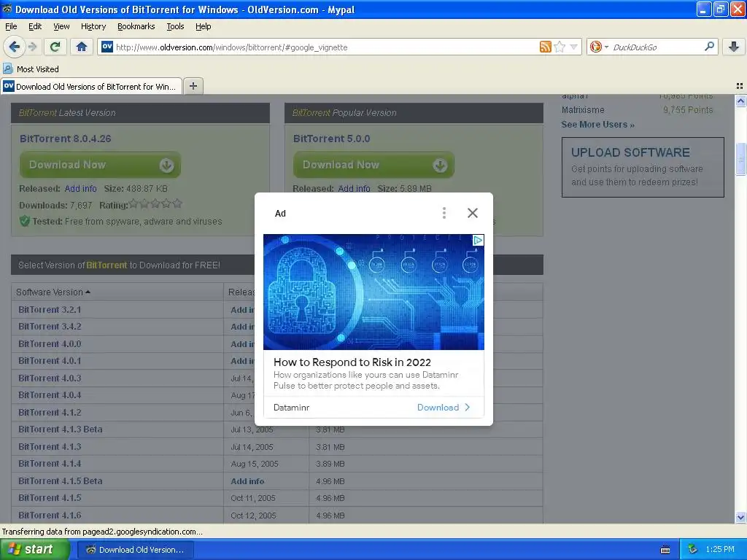Viewport: 747px width, 560px height.
Task: Open the BitTorrent 3.2.1 version link
Action: (50, 309)
